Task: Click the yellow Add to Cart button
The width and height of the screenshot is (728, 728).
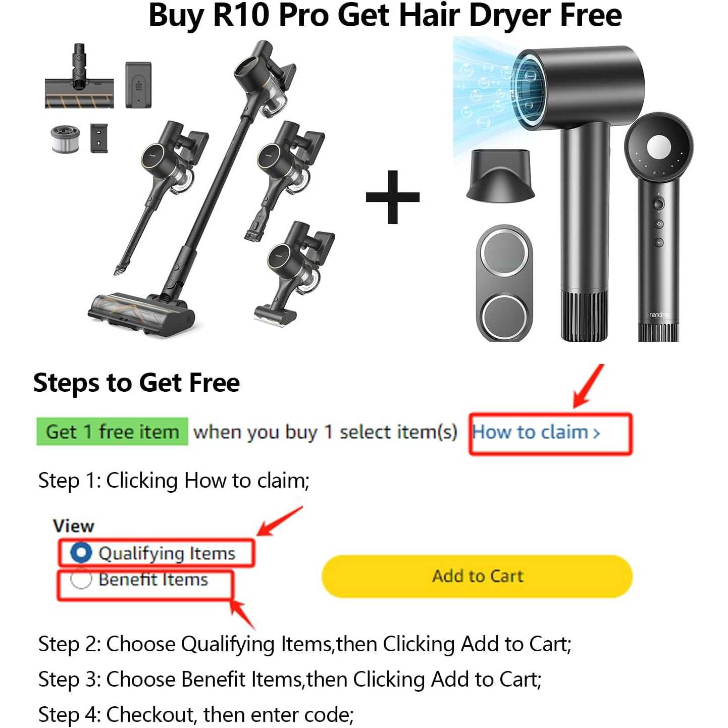Action: [x=477, y=576]
